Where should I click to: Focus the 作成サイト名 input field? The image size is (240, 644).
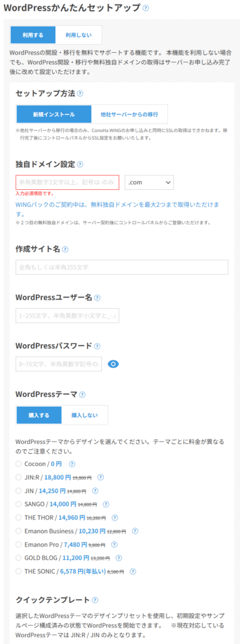click(122, 267)
